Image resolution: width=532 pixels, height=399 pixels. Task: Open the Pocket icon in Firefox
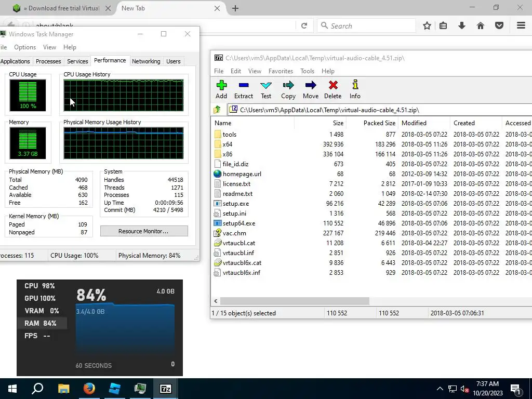(499, 25)
